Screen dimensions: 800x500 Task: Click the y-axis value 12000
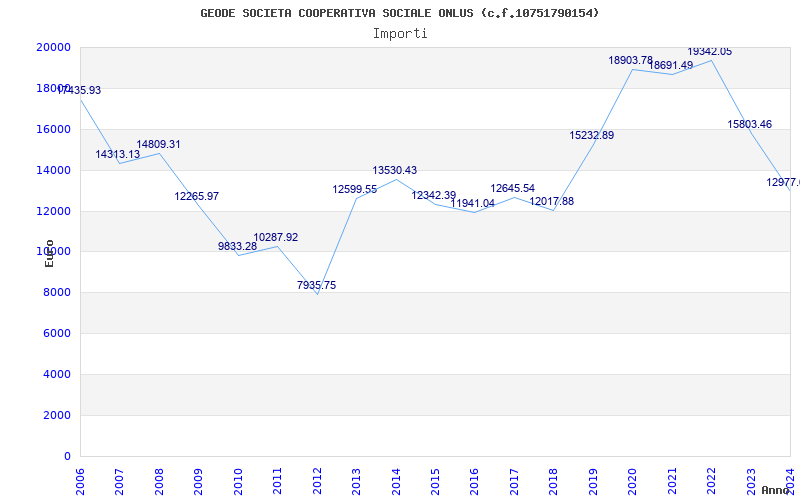click(x=53, y=211)
